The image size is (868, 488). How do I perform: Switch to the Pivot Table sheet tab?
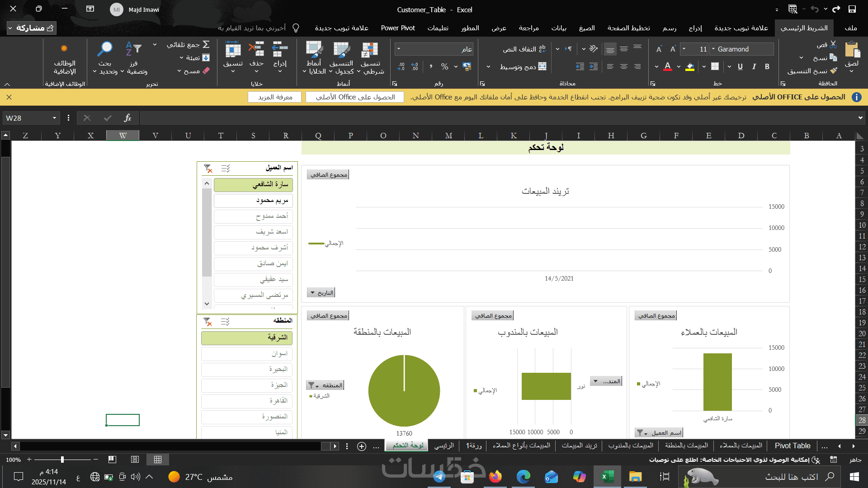pyautogui.click(x=792, y=446)
